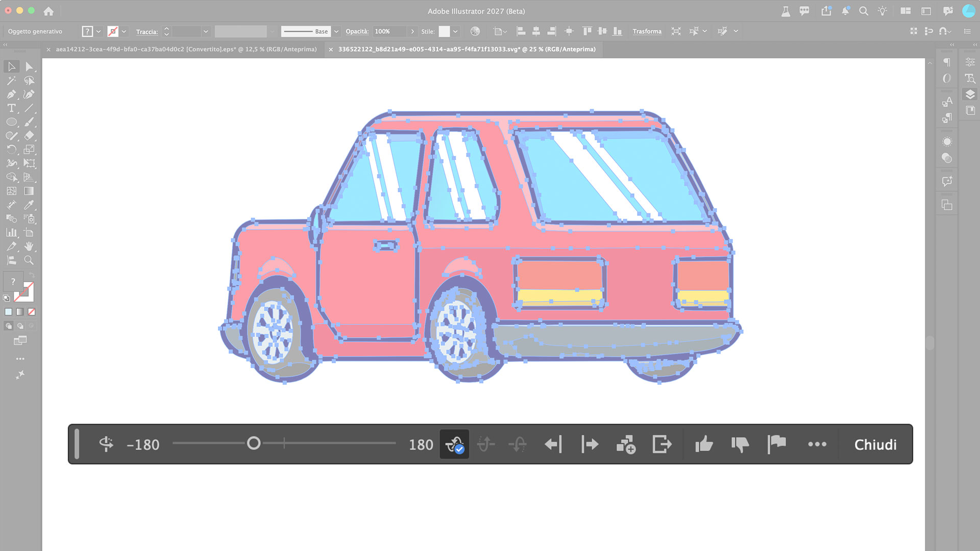Toggle the highlighted turntable checkmark button

tap(454, 444)
